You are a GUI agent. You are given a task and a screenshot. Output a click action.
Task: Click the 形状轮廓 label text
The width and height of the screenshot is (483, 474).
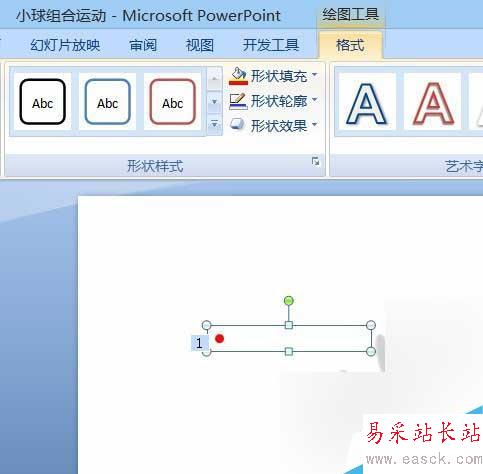click(x=279, y=100)
